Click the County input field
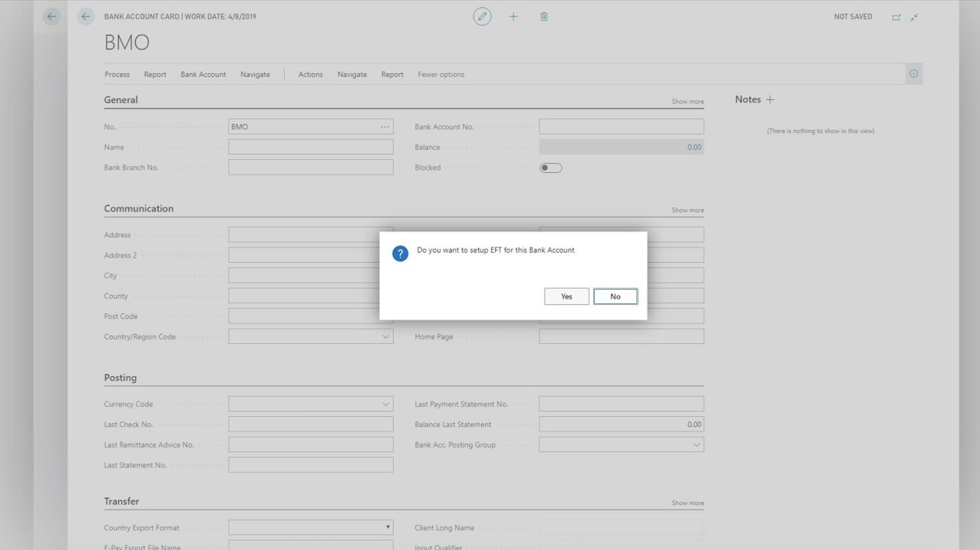Screen dimensions: 980x550 (x=304, y=296)
